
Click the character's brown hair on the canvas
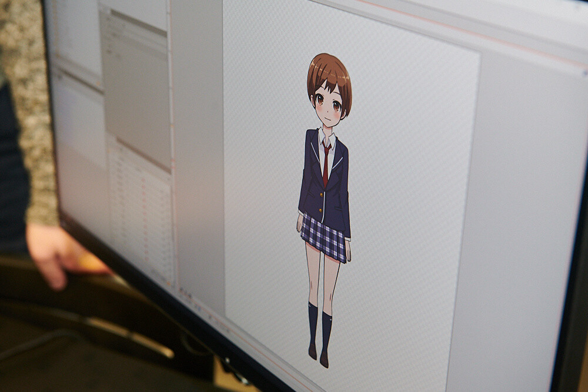click(x=329, y=71)
